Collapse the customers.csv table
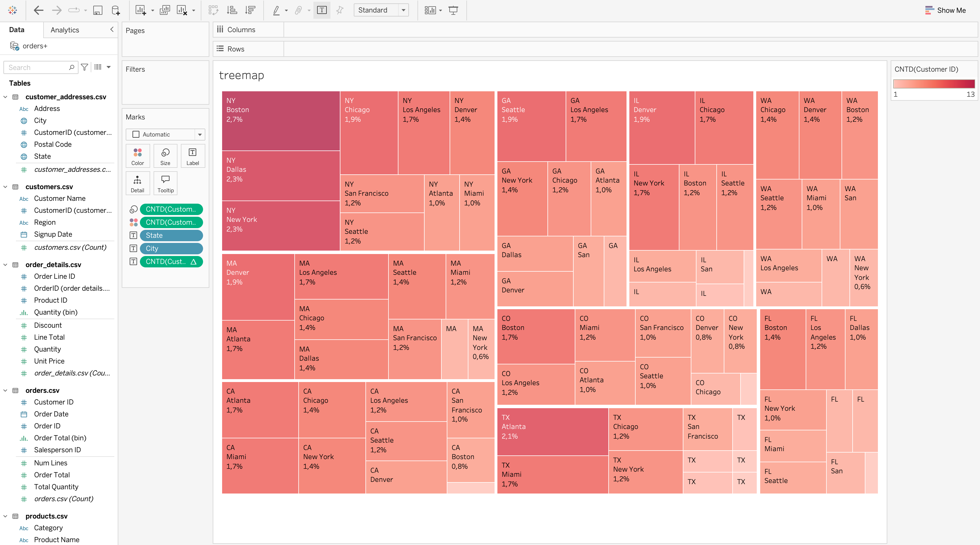 click(x=5, y=187)
